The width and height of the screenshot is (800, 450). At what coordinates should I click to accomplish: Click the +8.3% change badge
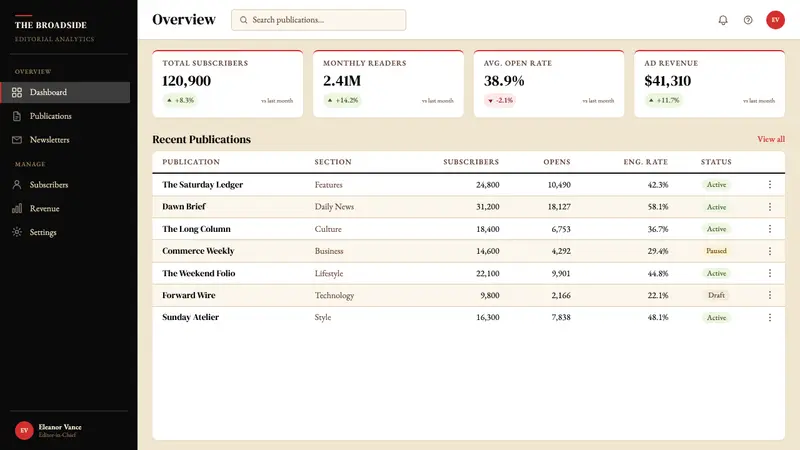click(x=181, y=101)
